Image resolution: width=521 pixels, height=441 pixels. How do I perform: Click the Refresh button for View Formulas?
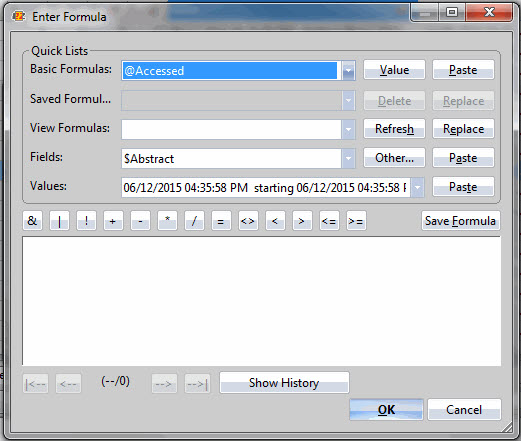[394, 129]
